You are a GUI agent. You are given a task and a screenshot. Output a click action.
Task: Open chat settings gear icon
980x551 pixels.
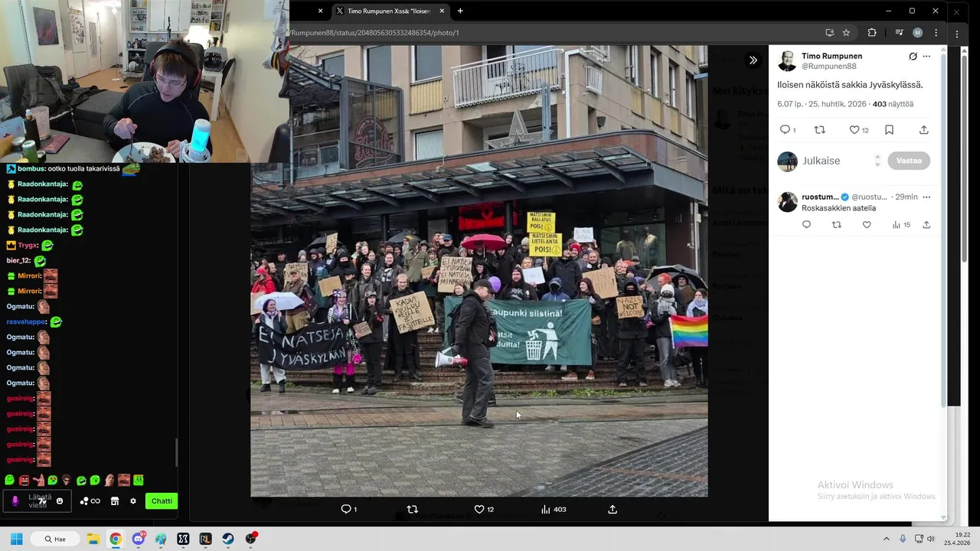pos(133,501)
